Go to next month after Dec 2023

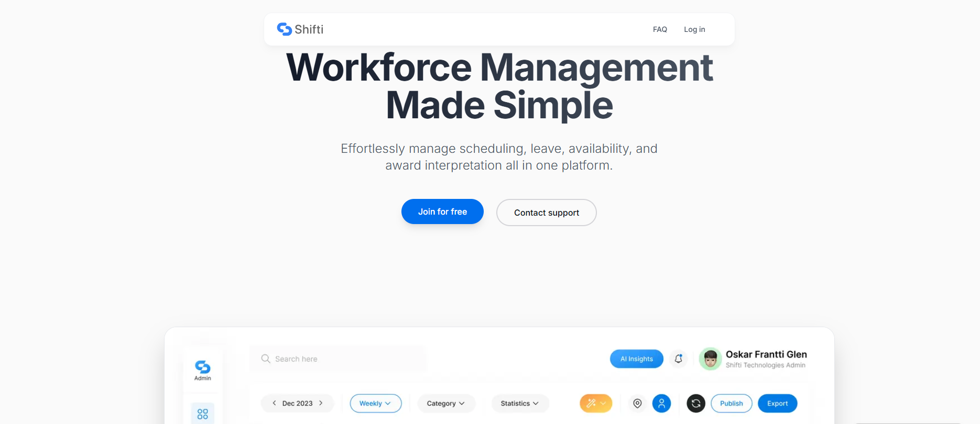pyautogui.click(x=321, y=403)
